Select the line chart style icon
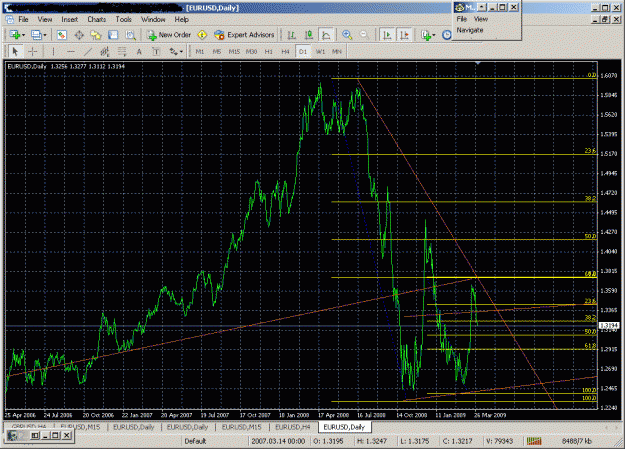This screenshot has width=625, height=449. point(326,35)
